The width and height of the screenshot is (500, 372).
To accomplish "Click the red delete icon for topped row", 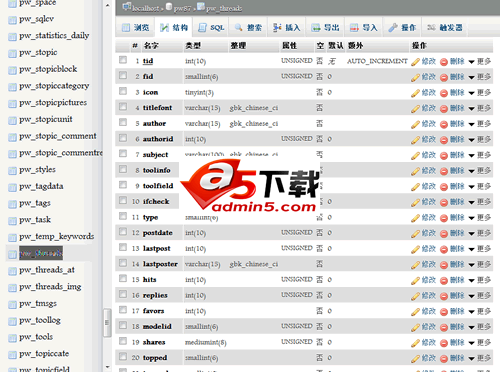I will (x=444, y=359).
